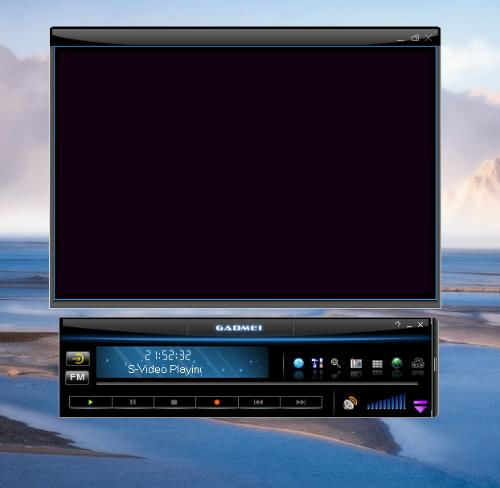Click the blue globe icon
Viewport: 500px width, 488px height.
click(298, 363)
